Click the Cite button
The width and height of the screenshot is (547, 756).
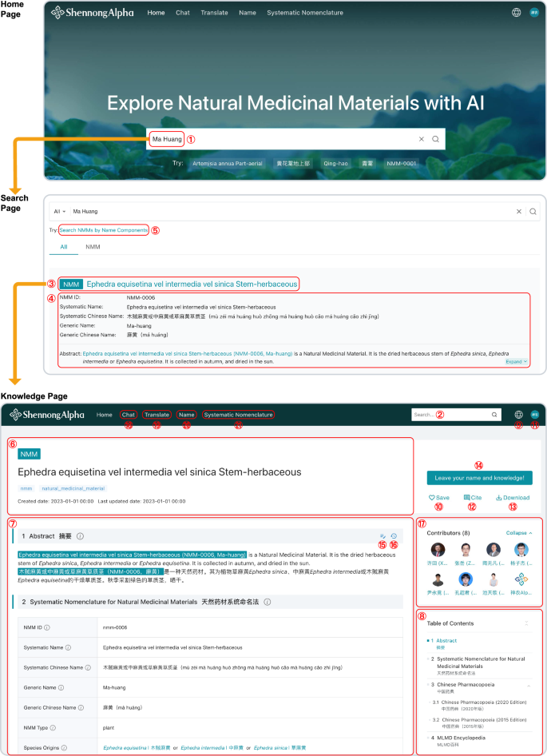coord(472,498)
